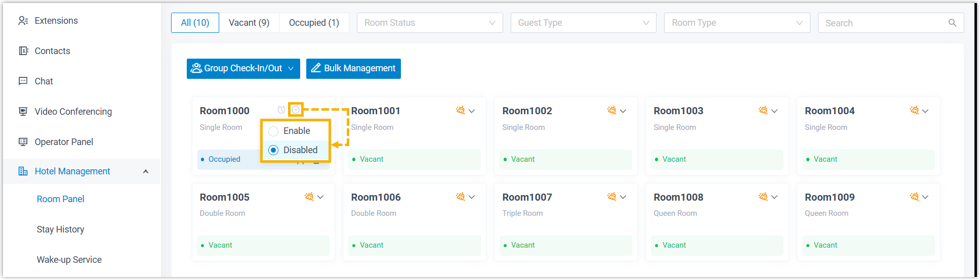Click the Bulk Management button
The height and width of the screenshot is (280, 980).
tap(353, 68)
